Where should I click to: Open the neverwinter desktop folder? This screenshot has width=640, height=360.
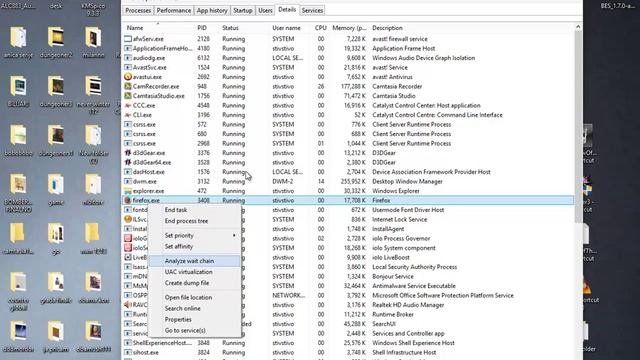click(x=93, y=94)
